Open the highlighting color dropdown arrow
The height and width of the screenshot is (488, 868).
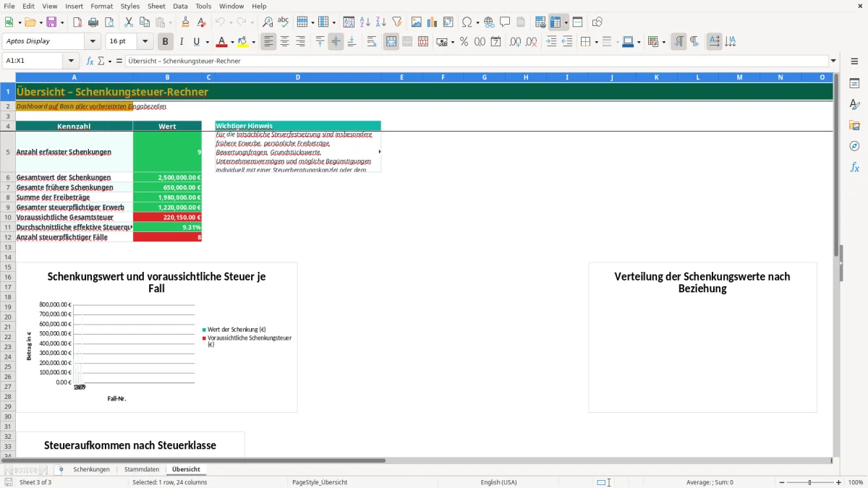click(253, 42)
